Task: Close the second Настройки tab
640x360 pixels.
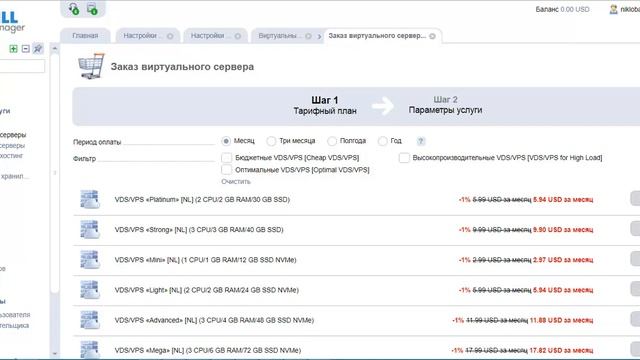Action: 238,36
